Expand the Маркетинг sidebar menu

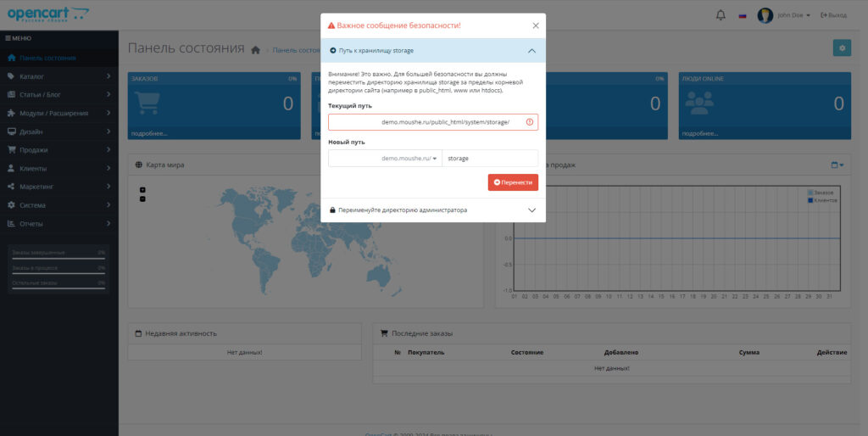[x=59, y=187]
